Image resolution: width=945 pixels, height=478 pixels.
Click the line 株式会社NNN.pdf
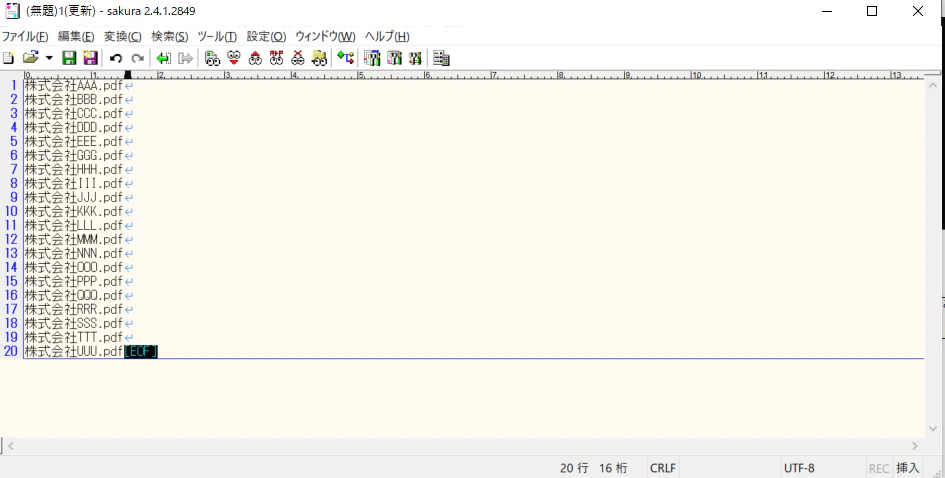tap(74, 253)
